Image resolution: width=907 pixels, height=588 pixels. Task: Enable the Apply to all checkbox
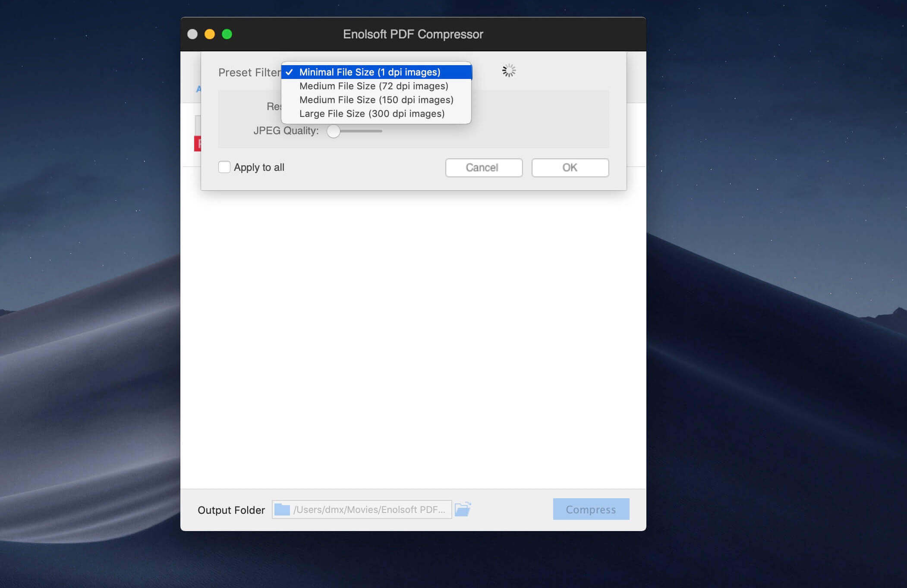(224, 167)
